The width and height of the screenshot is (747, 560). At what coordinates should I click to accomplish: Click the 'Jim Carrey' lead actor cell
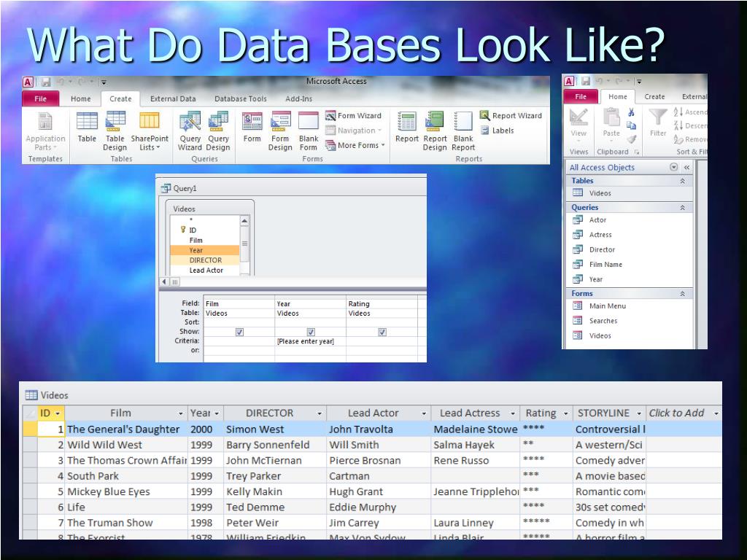point(379,522)
